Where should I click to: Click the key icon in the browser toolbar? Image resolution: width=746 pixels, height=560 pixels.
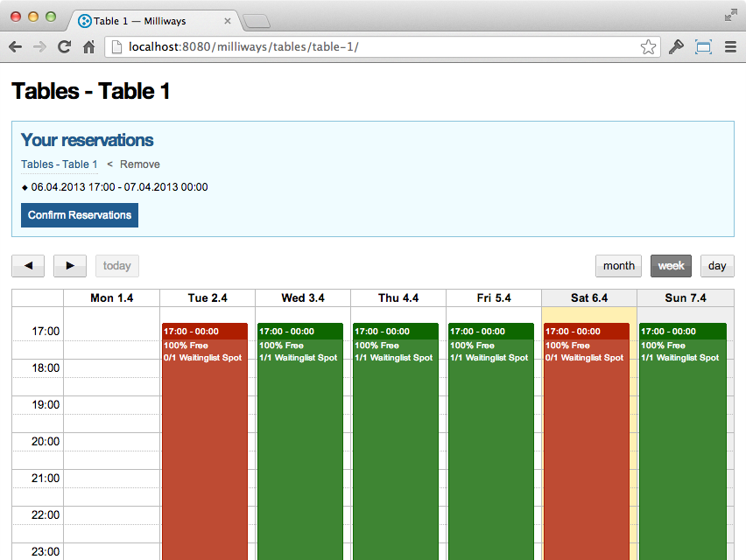676,46
